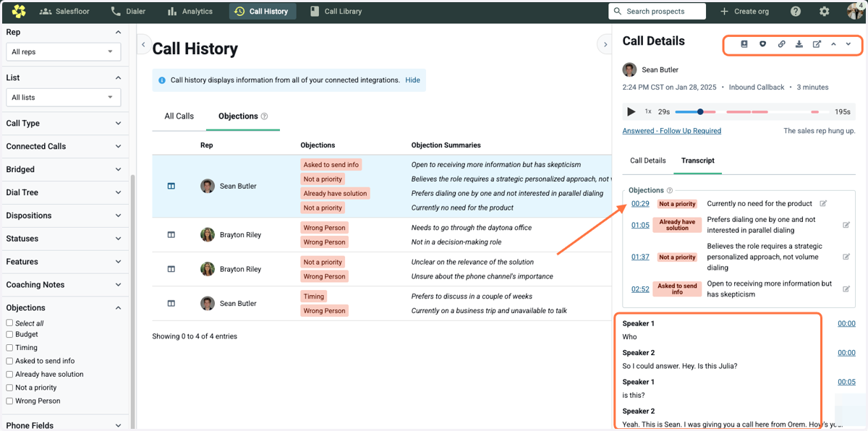Collapse the call details panel arrow
Screen dimensions: 868x431
click(x=605, y=45)
